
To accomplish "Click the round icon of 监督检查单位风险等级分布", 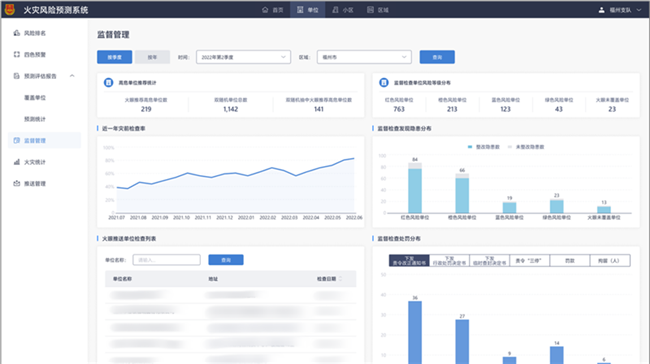I will (x=383, y=83).
